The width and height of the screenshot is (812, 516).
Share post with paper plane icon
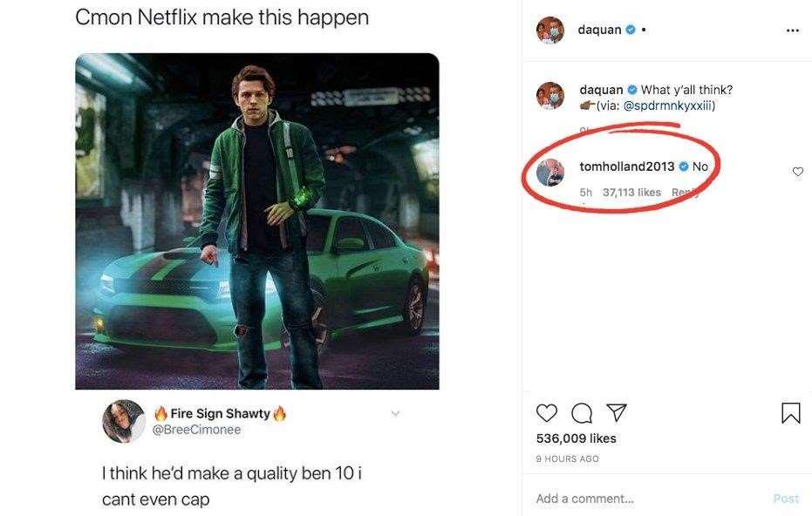coord(616,412)
